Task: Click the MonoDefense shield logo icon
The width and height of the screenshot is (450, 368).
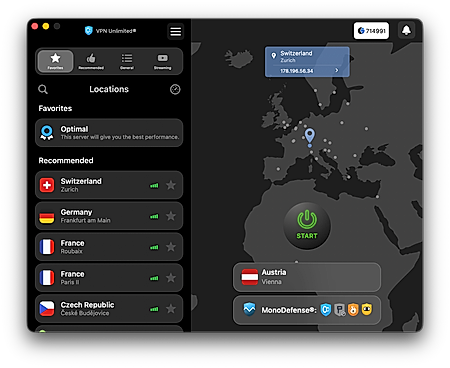Action: (249, 310)
